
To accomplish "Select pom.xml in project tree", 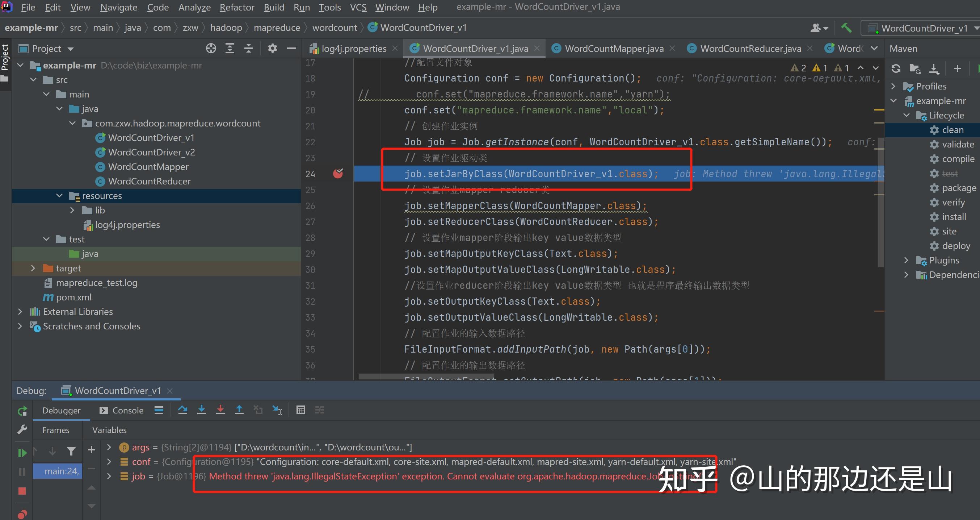I will [73, 297].
